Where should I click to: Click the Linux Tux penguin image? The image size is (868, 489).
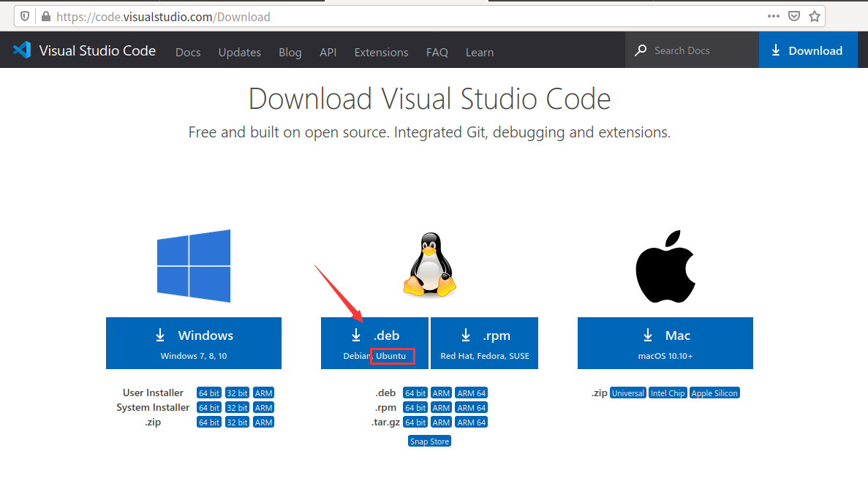[x=429, y=265]
